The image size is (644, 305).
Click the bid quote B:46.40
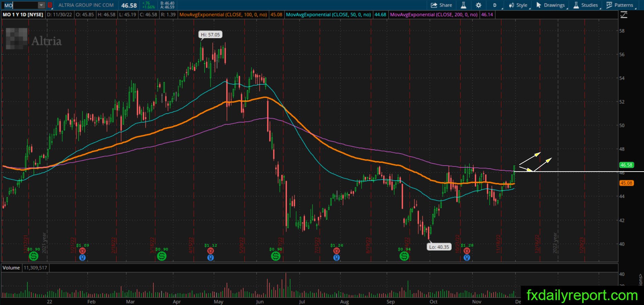[167, 3]
